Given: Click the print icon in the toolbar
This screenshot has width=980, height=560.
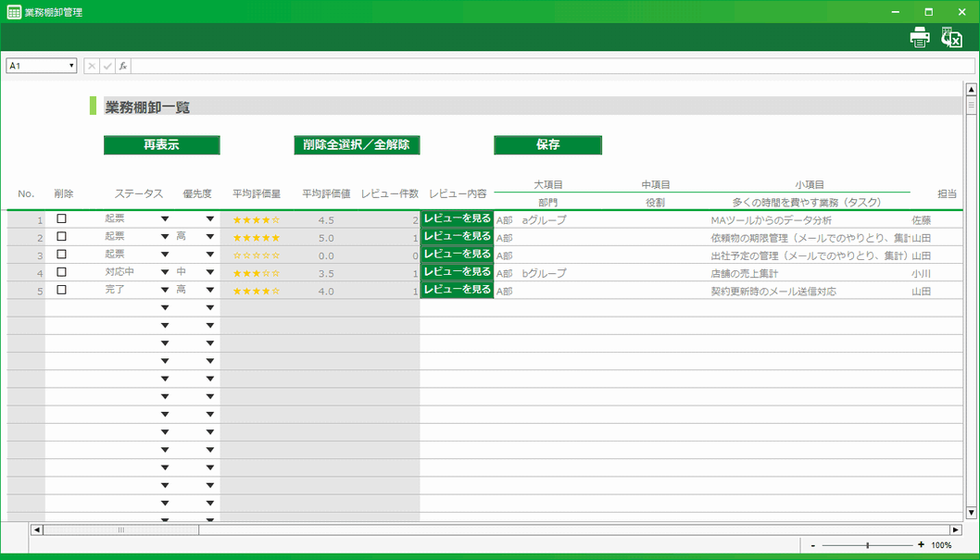Looking at the screenshot, I should (918, 37).
